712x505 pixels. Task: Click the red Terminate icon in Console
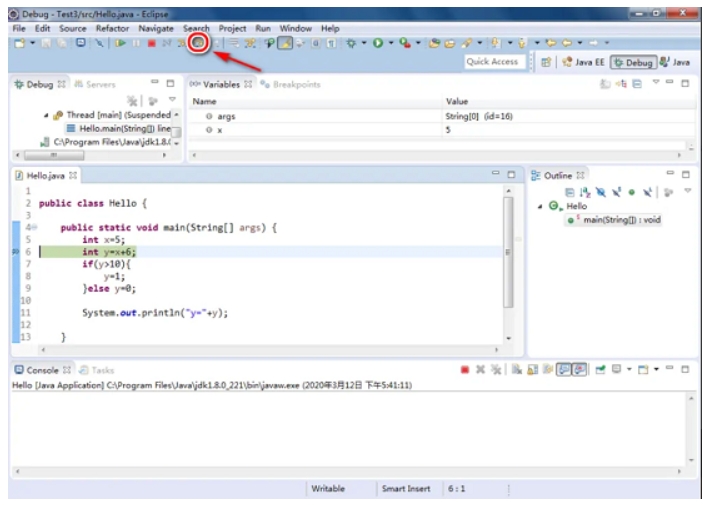pos(465,370)
